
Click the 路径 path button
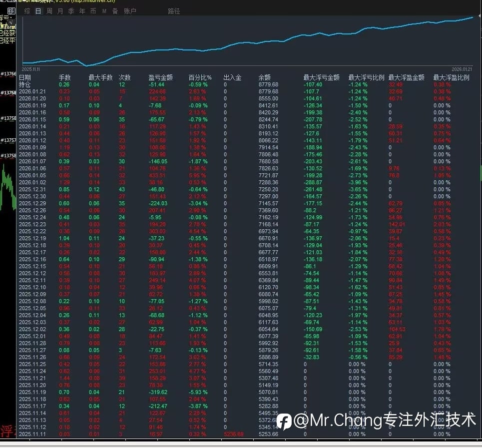(174, 11)
